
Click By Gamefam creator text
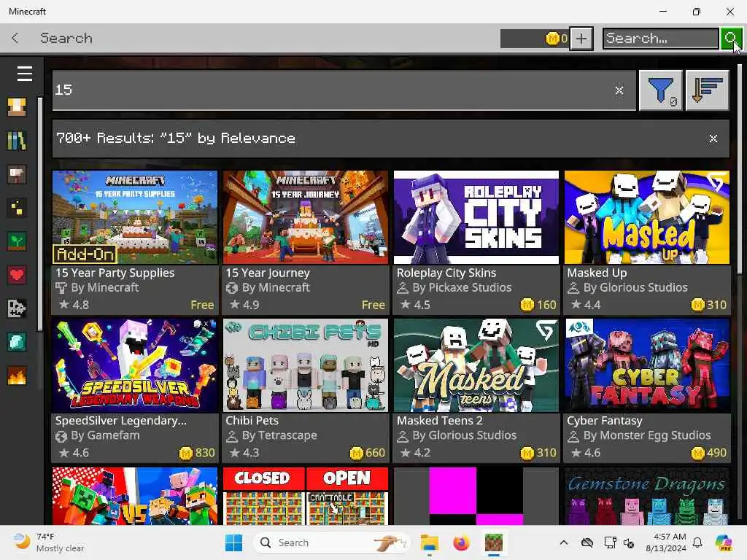tap(105, 435)
